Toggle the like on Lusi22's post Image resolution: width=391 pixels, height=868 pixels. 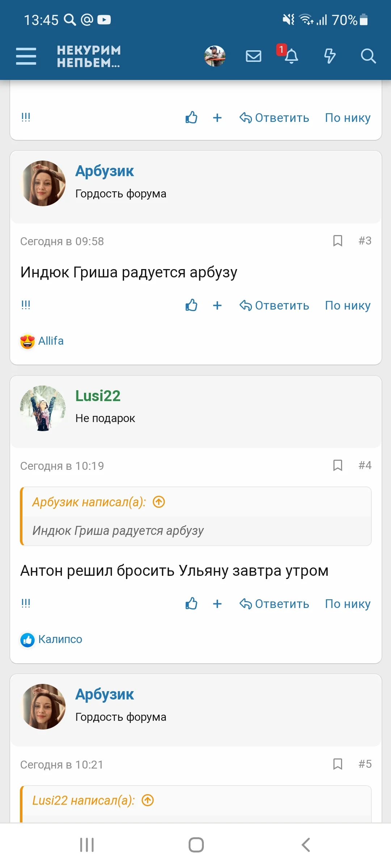click(191, 604)
